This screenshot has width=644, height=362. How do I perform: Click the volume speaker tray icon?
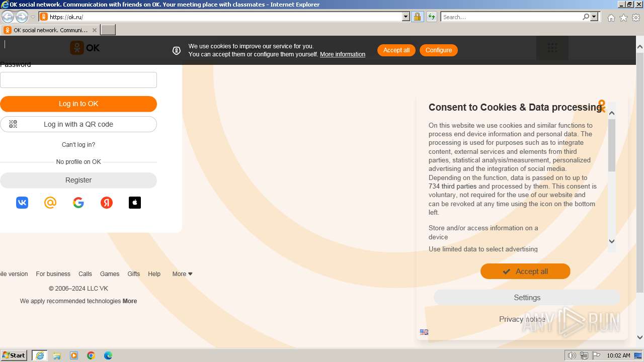coord(572,355)
